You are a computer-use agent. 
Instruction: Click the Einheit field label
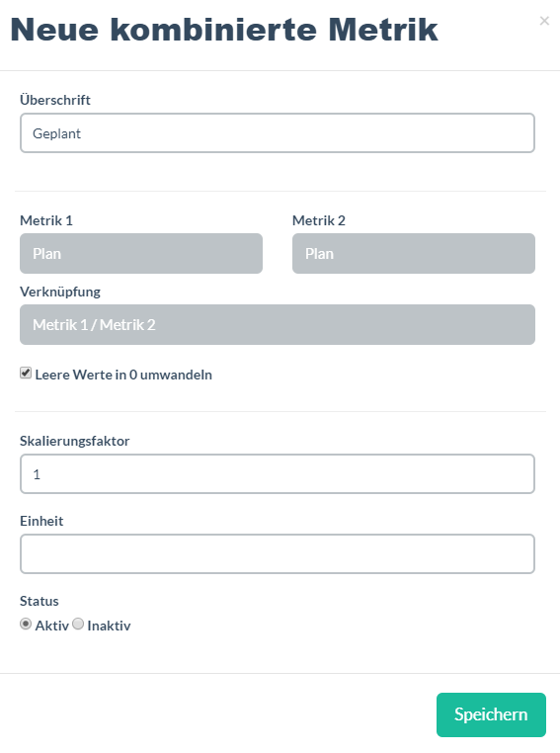41,521
